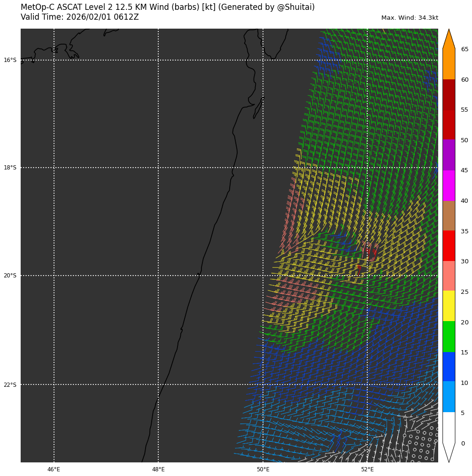Click the orange 60-65 kt colorbar segment
The height and width of the screenshot is (476, 472).
point(449,64)
